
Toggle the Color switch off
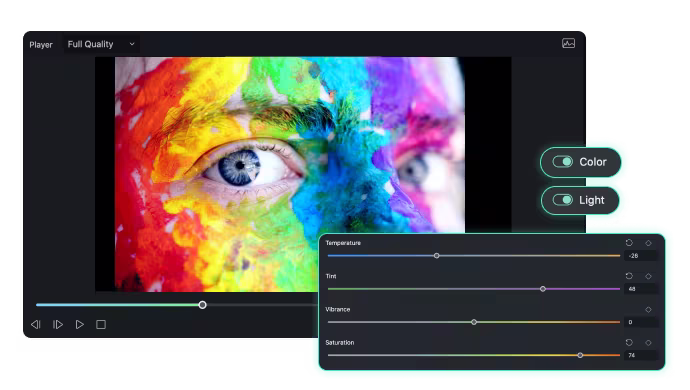coord(562,162)
